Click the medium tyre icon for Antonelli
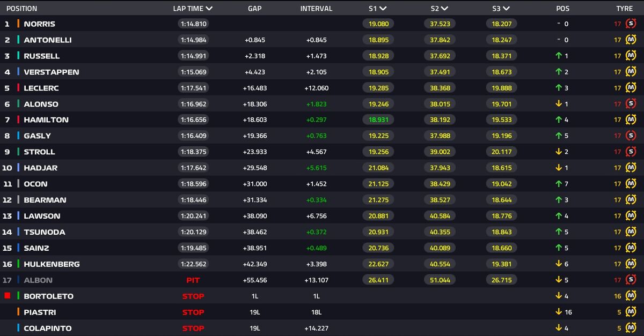 (x=631, y=40)
